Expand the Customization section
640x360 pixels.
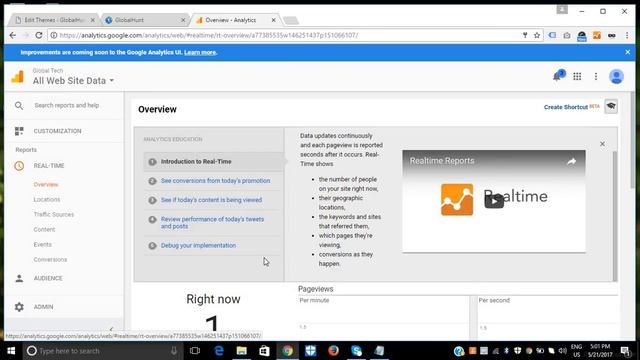pyautogui.click(x=57, y=131)
